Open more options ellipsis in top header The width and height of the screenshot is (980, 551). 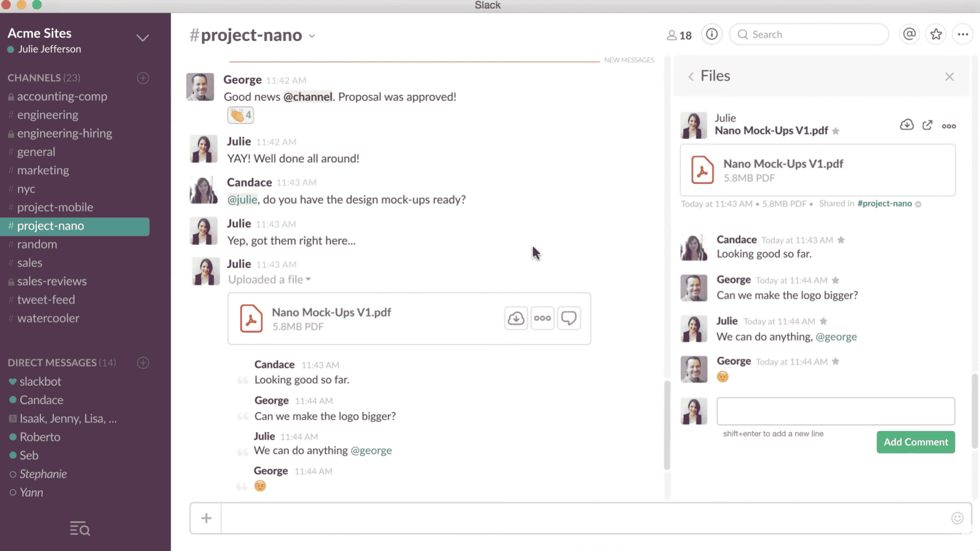[x=962, y=35]
